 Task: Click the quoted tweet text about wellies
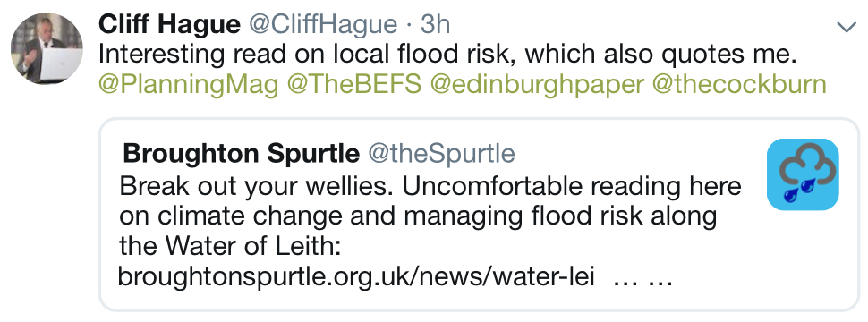point(430,232)
